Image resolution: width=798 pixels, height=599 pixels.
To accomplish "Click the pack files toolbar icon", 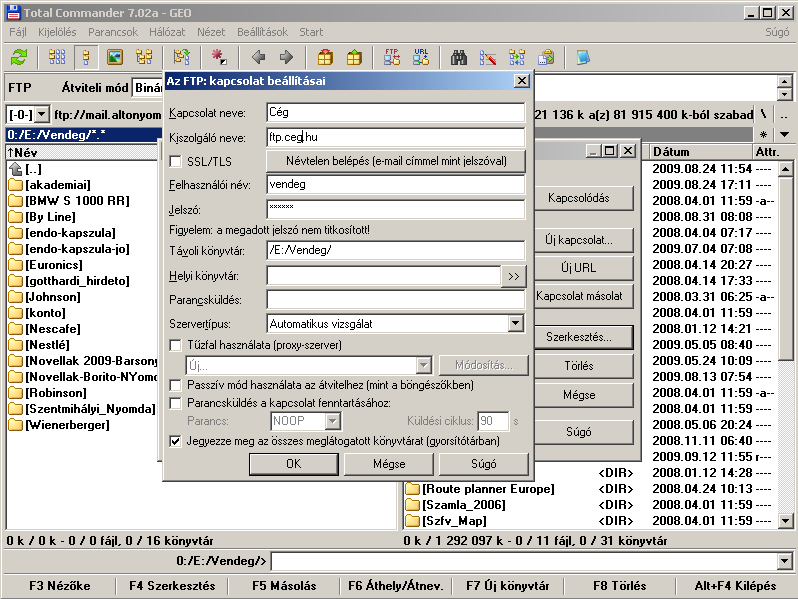I will [x=325, y=57].
